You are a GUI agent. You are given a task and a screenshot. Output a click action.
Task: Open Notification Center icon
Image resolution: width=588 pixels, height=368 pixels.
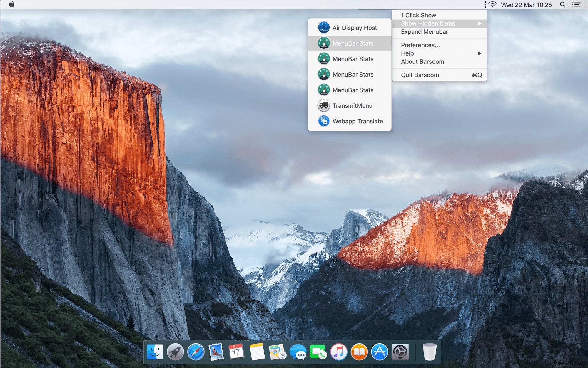click(x=576, y=5)
